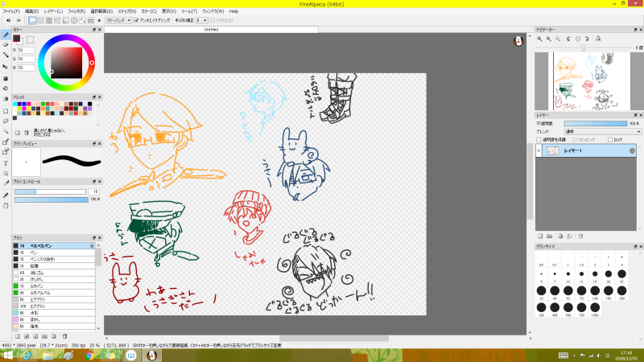Flip the view using the Navigator flip icon
Screen dimensions: 644x362
pos(598,39)
